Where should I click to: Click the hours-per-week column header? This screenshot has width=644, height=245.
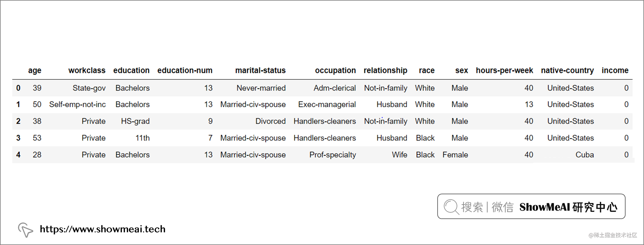pos(504,71)
